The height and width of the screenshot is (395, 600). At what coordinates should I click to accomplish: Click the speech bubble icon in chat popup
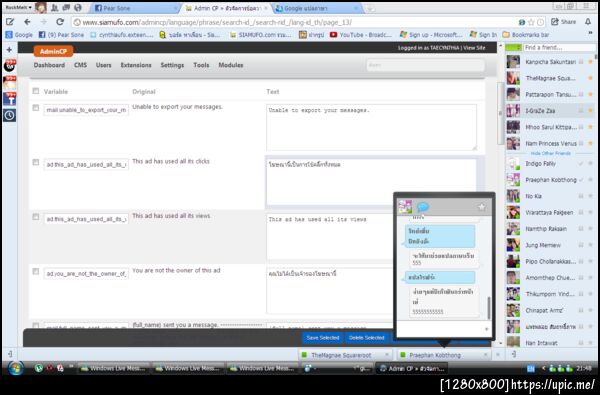point(422,207)
